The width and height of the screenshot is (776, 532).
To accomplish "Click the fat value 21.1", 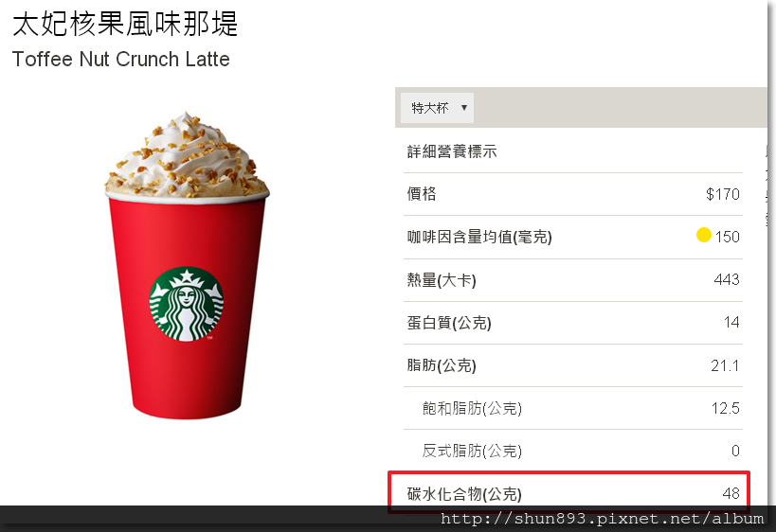I will [x=725, y=366].
